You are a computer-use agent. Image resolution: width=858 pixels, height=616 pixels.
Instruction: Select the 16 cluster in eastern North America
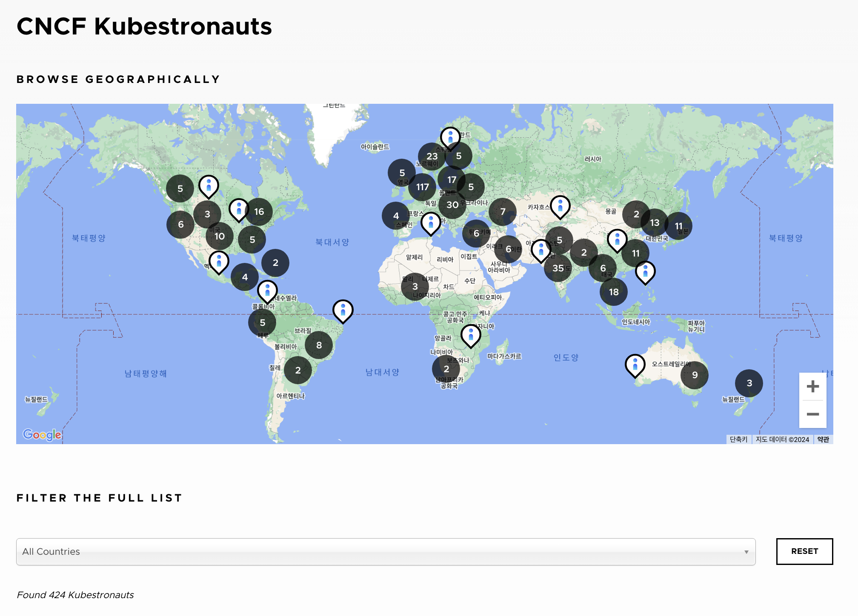[259, 212]
